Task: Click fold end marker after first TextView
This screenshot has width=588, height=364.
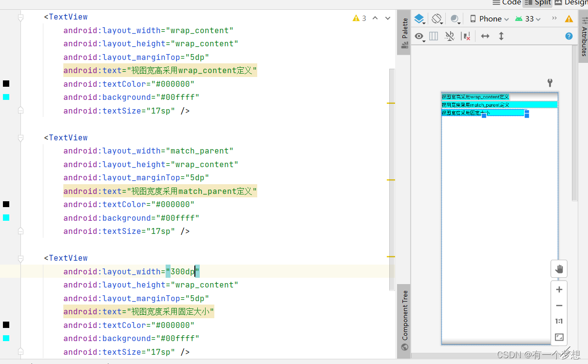Action: tap(20, 111)
